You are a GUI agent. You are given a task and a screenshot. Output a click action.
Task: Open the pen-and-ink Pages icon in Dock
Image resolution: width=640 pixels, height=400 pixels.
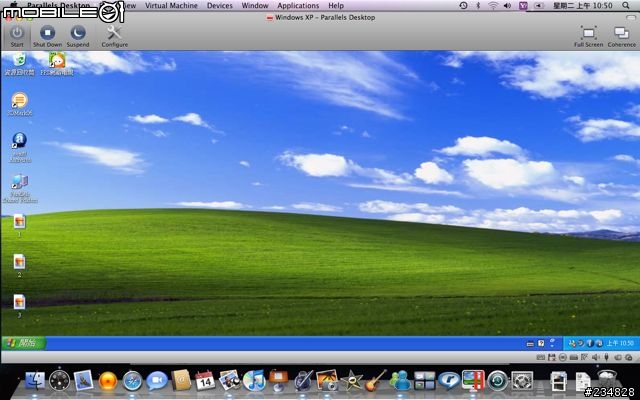pyautogui.click(x=303, y=380)
